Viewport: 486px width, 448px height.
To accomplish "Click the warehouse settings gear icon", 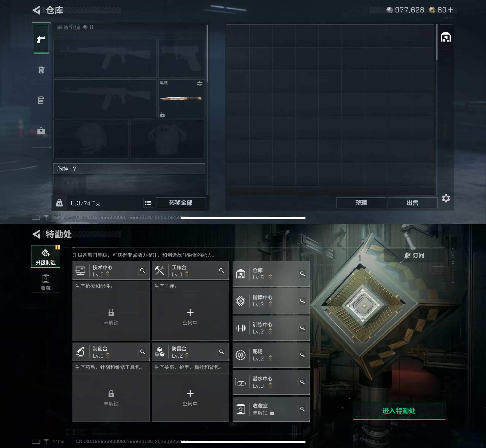I will [446, 198].
